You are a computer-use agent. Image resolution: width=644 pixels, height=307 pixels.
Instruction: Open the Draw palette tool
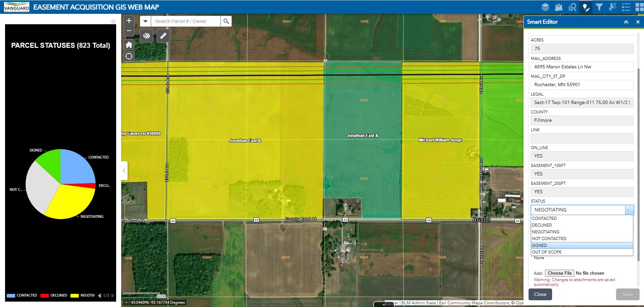(146, 36)
